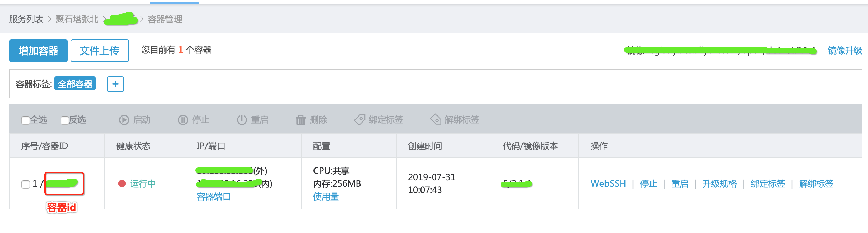Viewport: 868px width, 233px height.
Task: Click the Unbind Tag (解绑标签) icon in toolbar
Action: coord(436,119)
